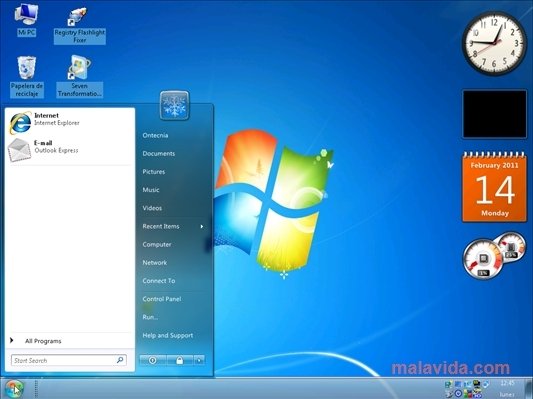This screenshot has width=533, height=399.
Task: Click the February 14 calendar gadget
Action: click(494, 187)
